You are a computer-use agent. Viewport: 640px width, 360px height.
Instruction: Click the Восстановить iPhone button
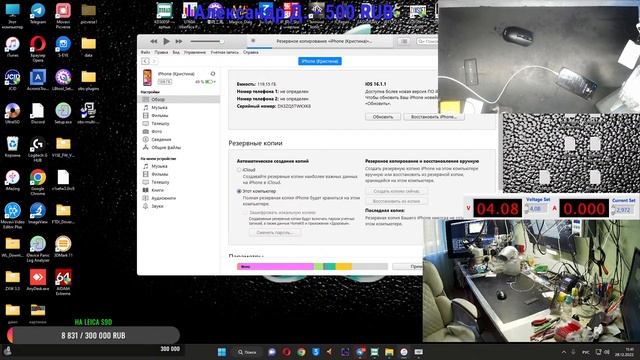coord(433,117)
